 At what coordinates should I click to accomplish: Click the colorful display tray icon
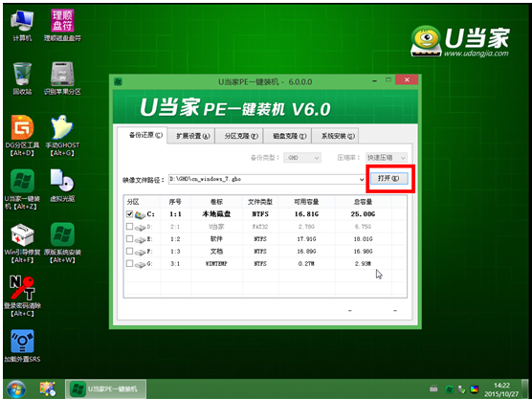coord(474,389)
